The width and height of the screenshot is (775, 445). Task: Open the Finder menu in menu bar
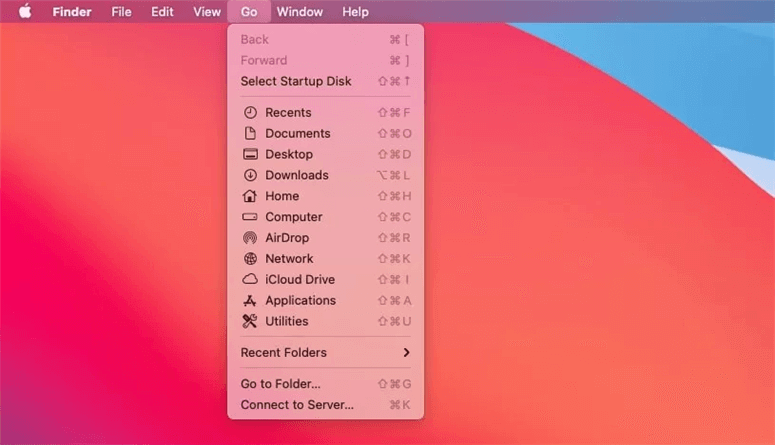click(72, 12)
